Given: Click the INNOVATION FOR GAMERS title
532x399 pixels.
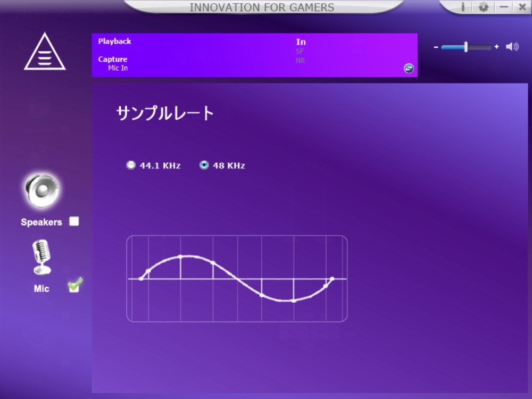Looking at the screenshot, I should pos(262,7).
